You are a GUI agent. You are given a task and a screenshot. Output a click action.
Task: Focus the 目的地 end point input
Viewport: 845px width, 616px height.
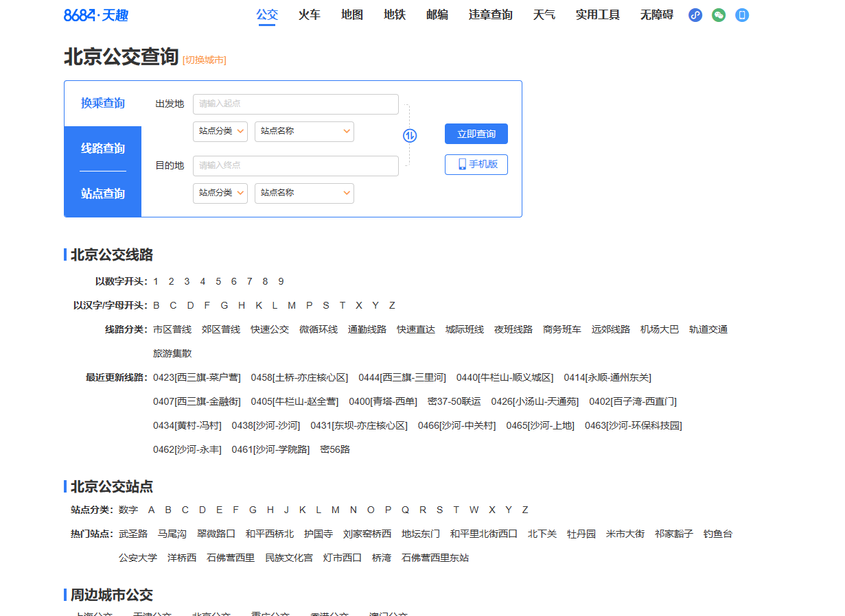(296, 166)
